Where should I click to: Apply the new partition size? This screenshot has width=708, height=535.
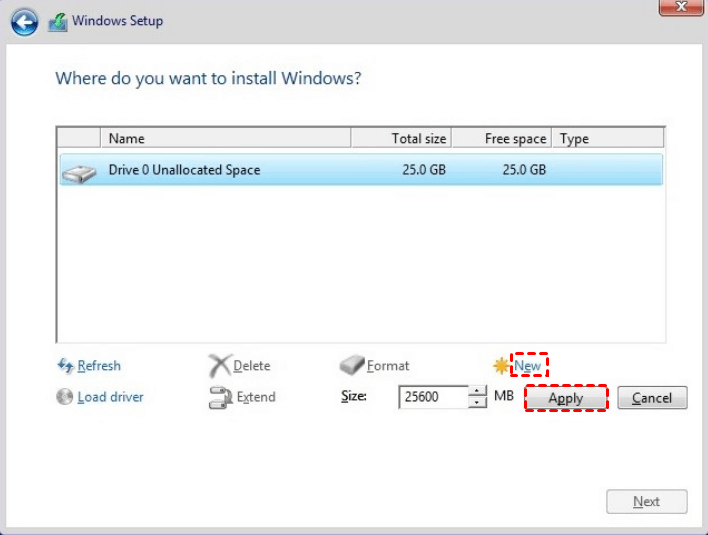point(566,398)
